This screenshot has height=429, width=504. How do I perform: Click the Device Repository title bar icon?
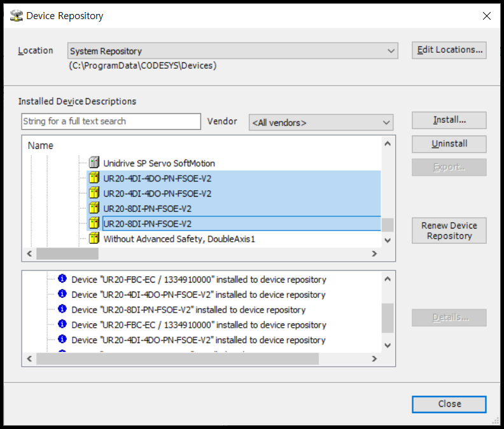coord(17,15)
